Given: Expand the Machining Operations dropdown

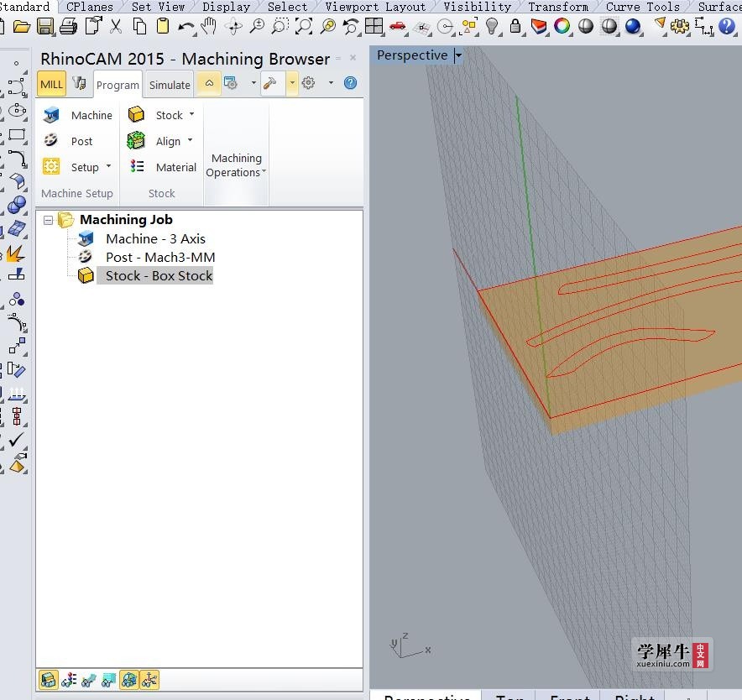Looking at the screenshot, I should click(236, 165).
